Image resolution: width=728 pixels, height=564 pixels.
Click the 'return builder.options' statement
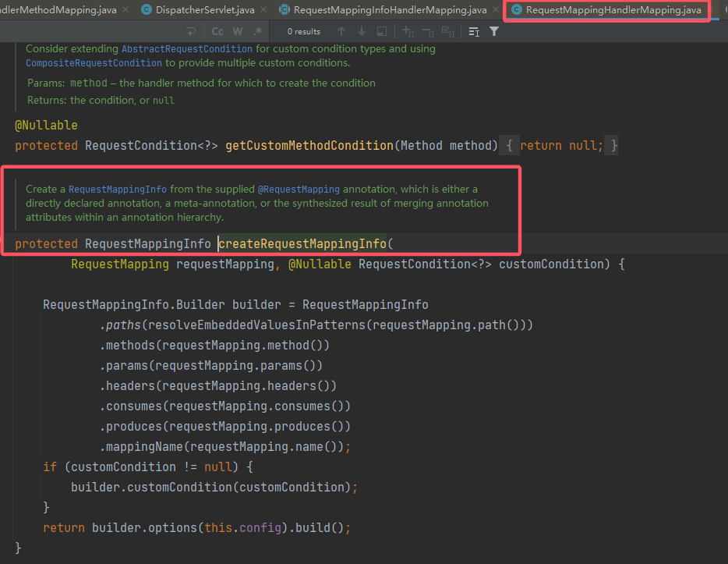click(197, 528)
